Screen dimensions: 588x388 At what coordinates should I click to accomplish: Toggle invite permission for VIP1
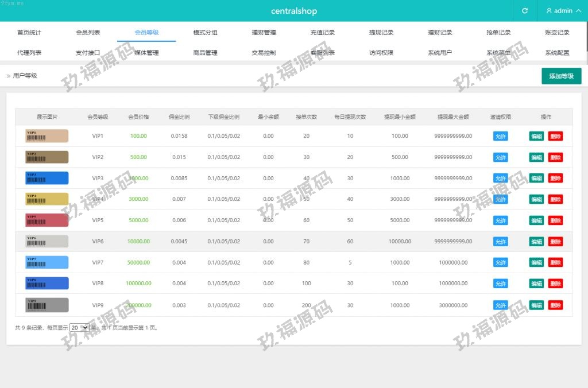(500, 137)
